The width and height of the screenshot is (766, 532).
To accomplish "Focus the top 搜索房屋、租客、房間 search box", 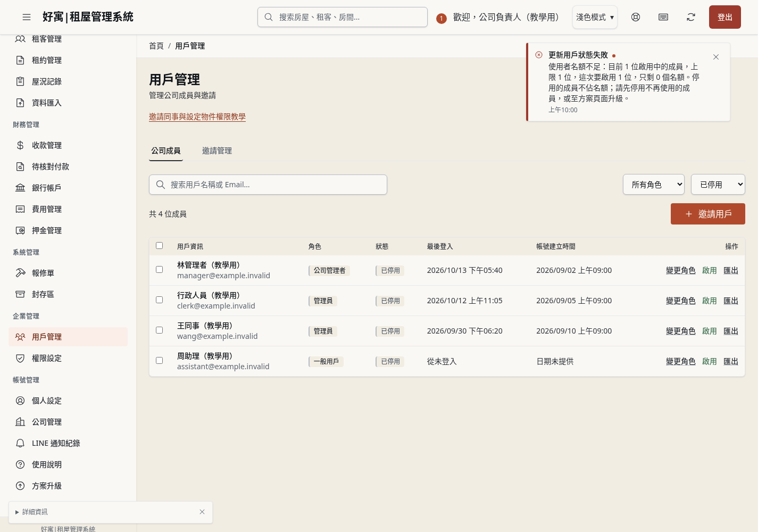I will pyautogui.click(x=343, y=17).
